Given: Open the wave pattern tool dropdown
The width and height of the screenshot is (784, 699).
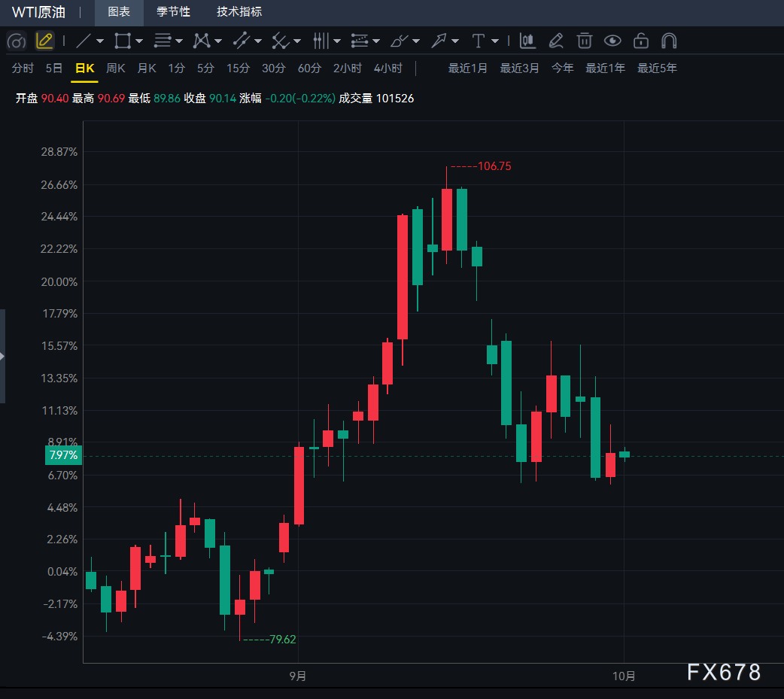Looking at the screenshot, I should click(x=218, y=41).
